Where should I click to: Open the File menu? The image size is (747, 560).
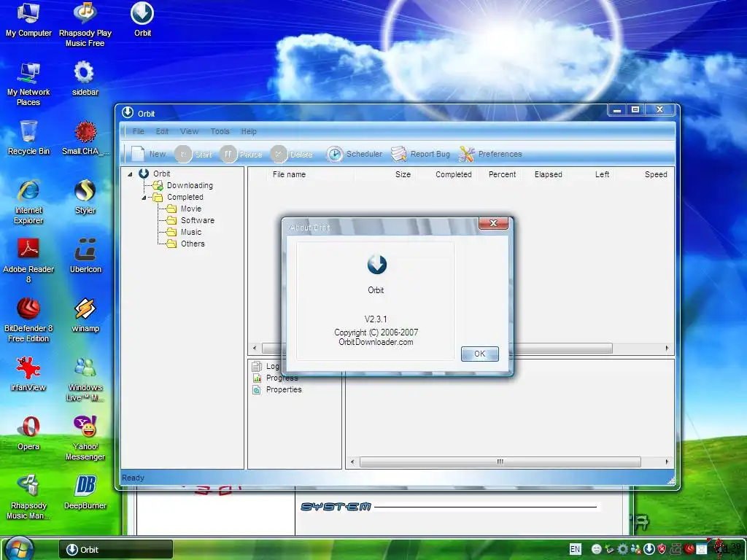[139, 131]
